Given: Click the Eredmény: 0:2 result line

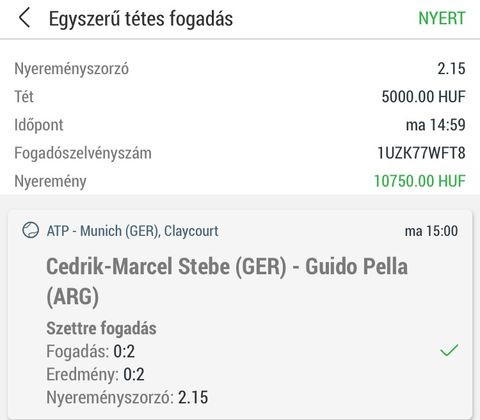Looking at the screenshot, I should pyautogui.click(x=95, y=374).
